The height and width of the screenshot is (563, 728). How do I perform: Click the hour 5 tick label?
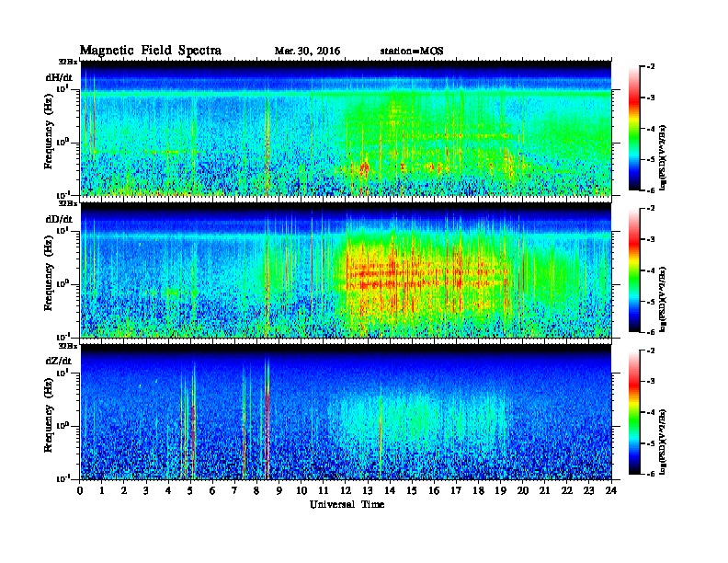tap(190, 491)
